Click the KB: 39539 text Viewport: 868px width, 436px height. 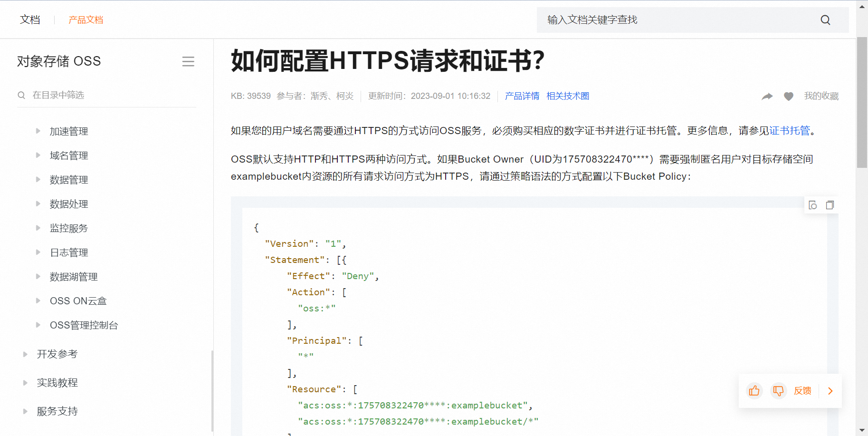pyautogui.click(x=251, y=96)
